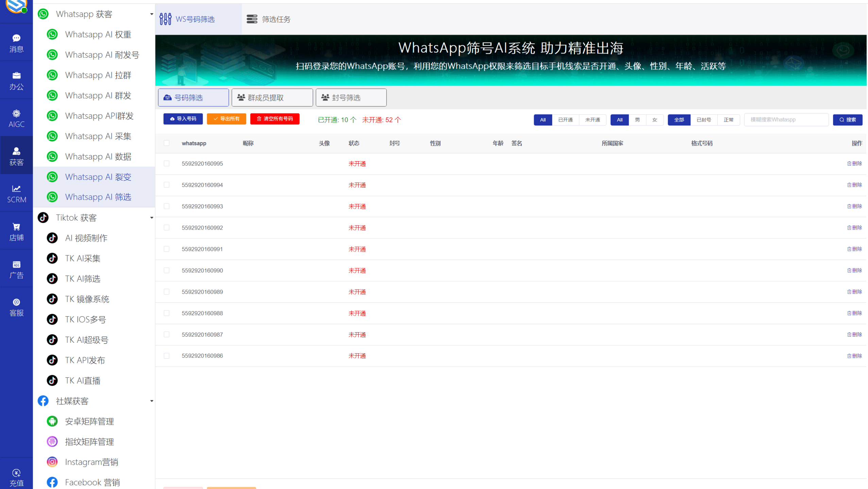
Task: Tick the checkbox beside 5592920160990
Action: coord(167,270)
